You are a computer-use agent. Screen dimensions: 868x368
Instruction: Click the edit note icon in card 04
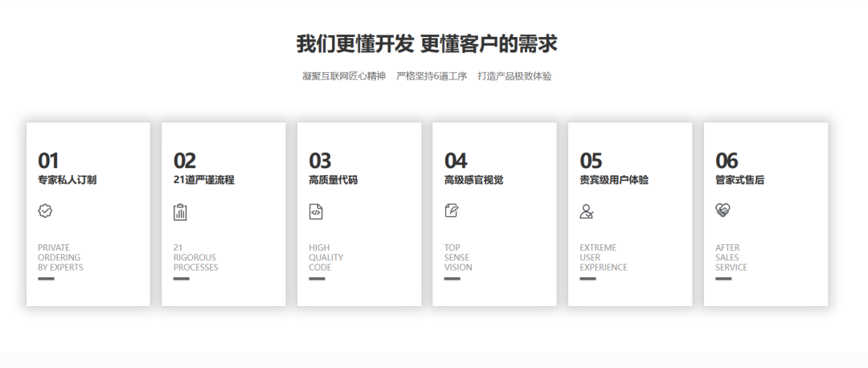tap(452, 211)
